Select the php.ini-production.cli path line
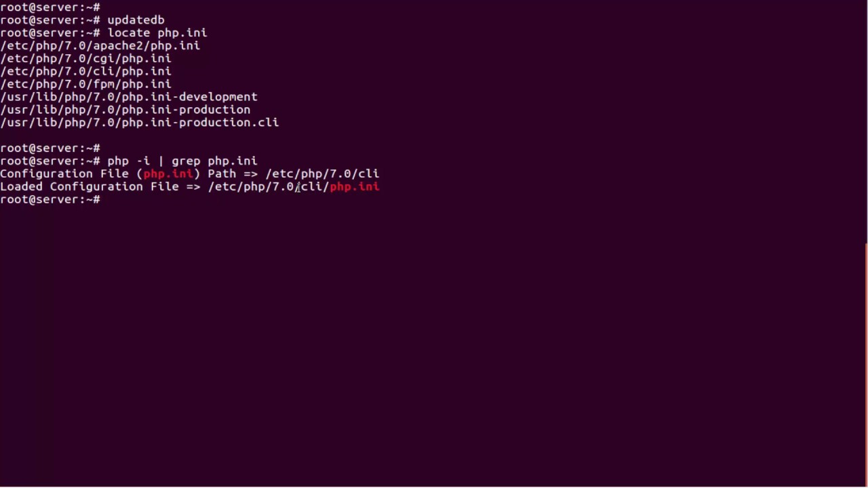The image size is (868, 488). [x=139, y=123]
